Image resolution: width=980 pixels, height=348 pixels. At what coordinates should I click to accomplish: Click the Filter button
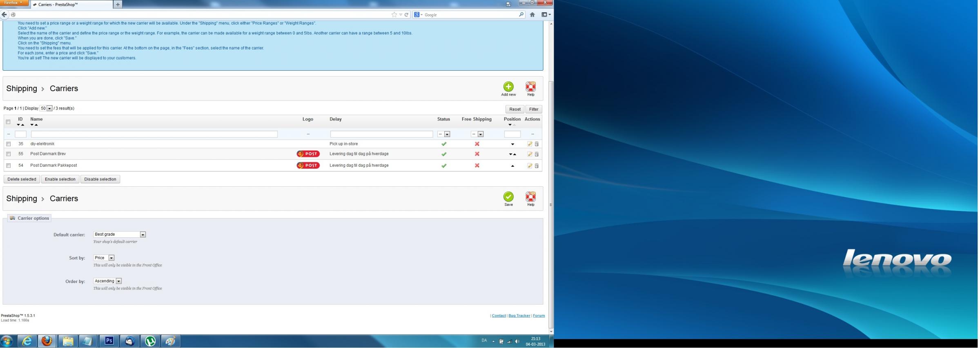[534, 109]
